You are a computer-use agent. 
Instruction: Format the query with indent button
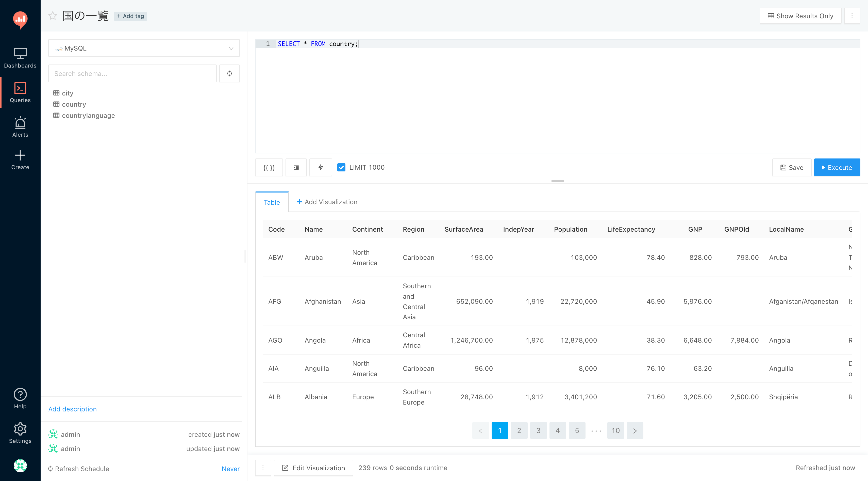(296, 168)
